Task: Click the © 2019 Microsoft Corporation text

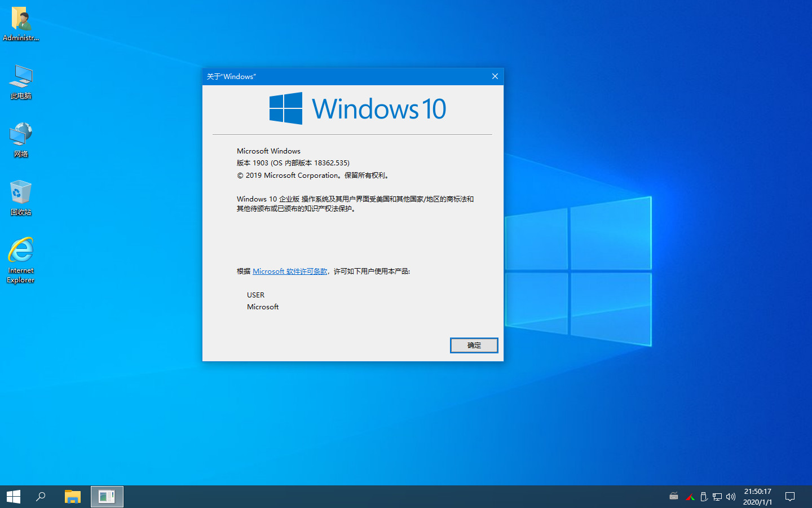Action: point(314,176)
